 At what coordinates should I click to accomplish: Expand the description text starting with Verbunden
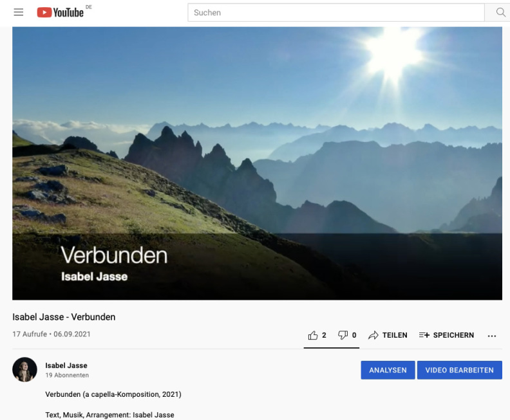(113, 394)
